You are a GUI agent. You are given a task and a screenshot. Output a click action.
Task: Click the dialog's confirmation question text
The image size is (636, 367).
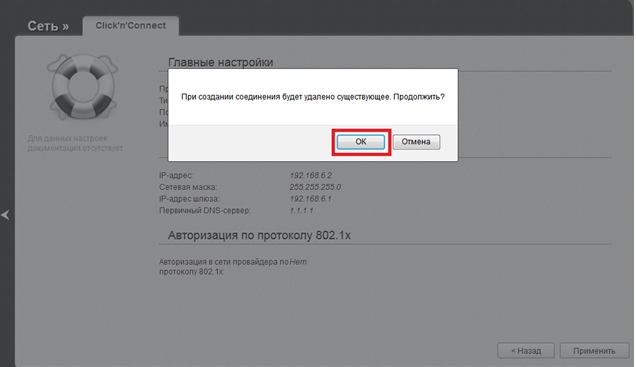(x=313, y=97)
